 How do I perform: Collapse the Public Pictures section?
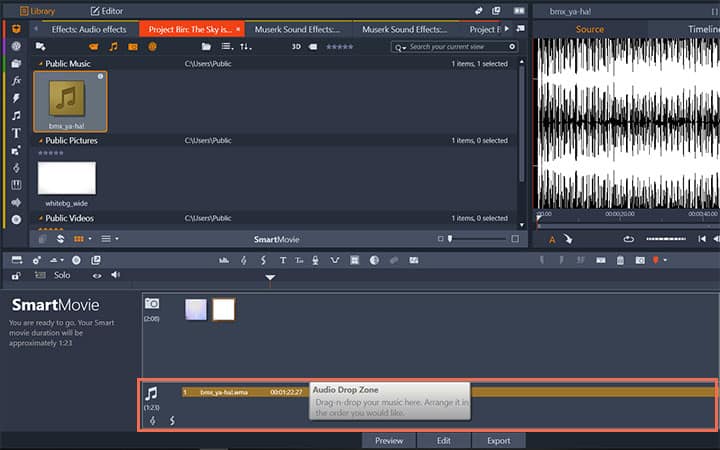(40, 141)
